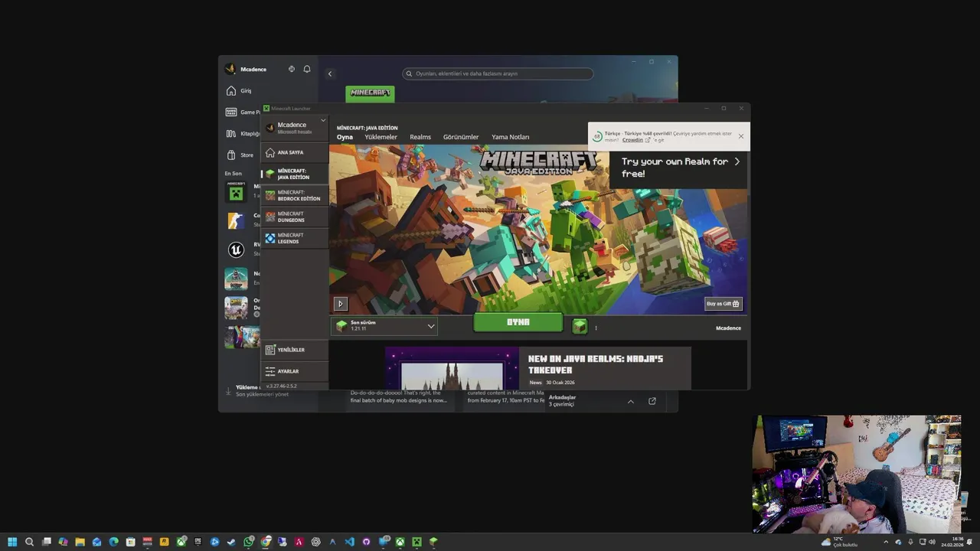Open the Windows Start menu
Viewport: 980px width, 551px height.
[12, 542]
